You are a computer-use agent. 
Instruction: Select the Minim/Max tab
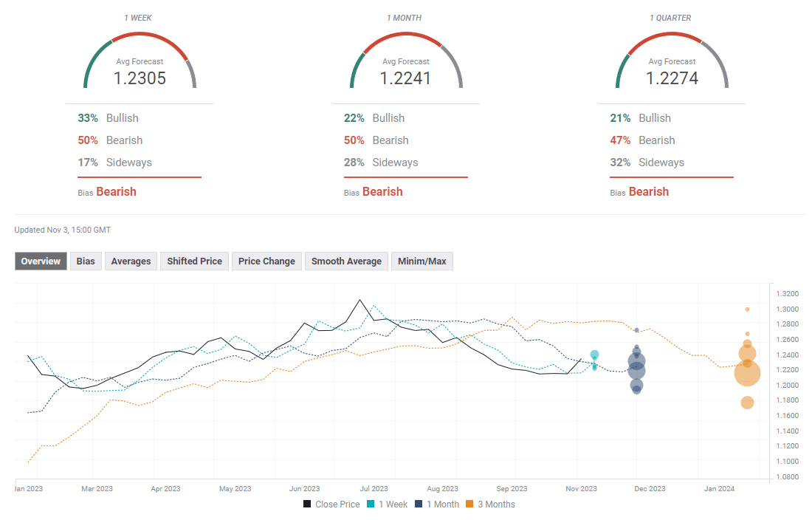point(422,261)
